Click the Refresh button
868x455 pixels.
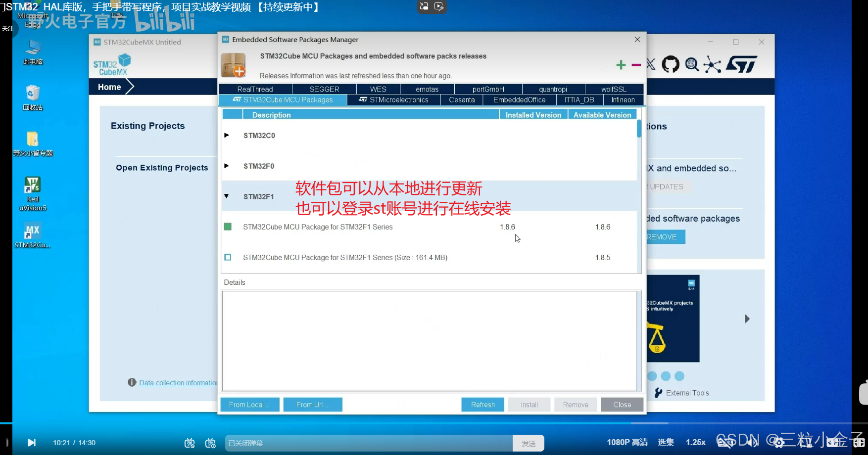tap(483, 405)
